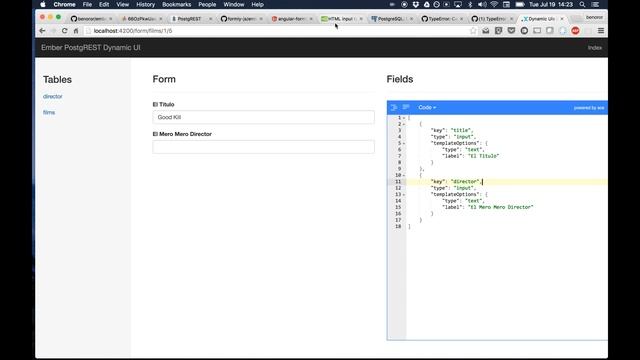Viewport: 640px width, 360px height.
Task: Open the Bookmarks menu
Action: [176, 4]
